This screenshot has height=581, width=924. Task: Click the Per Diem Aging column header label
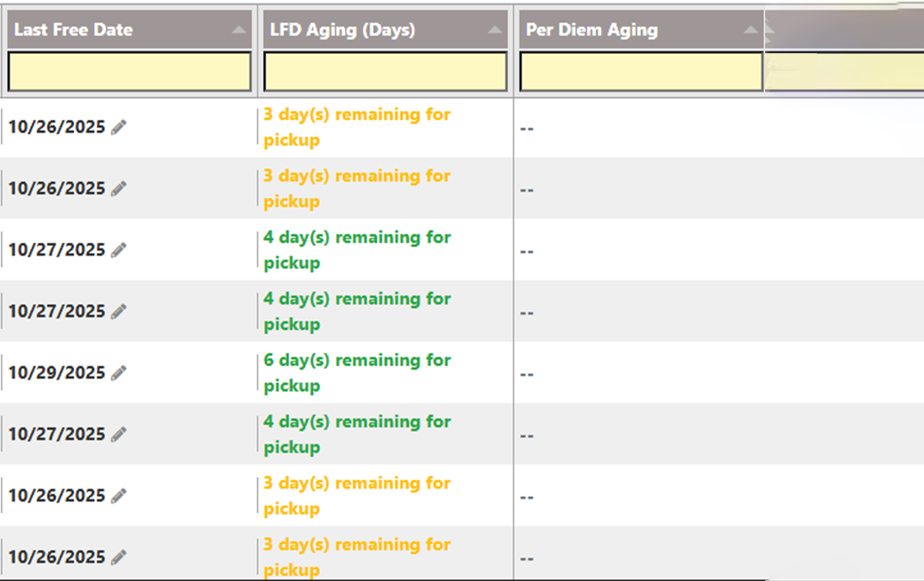click(591, 30)
